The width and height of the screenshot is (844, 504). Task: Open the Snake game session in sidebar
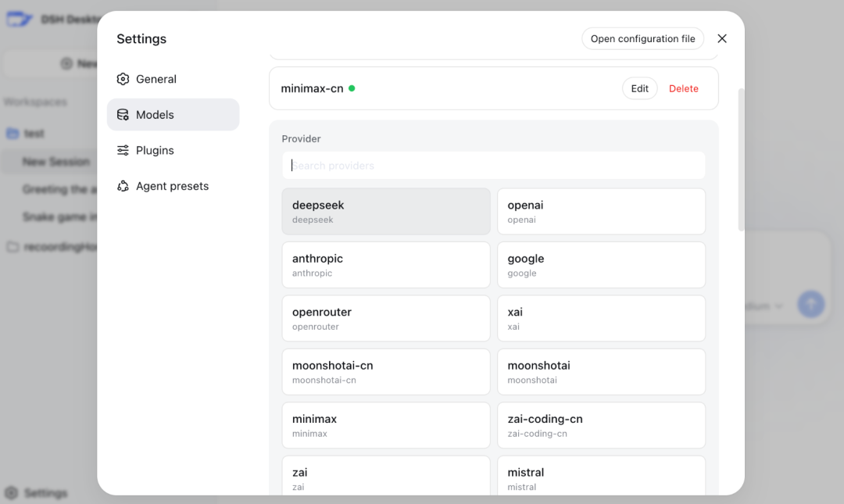point(59,217)
